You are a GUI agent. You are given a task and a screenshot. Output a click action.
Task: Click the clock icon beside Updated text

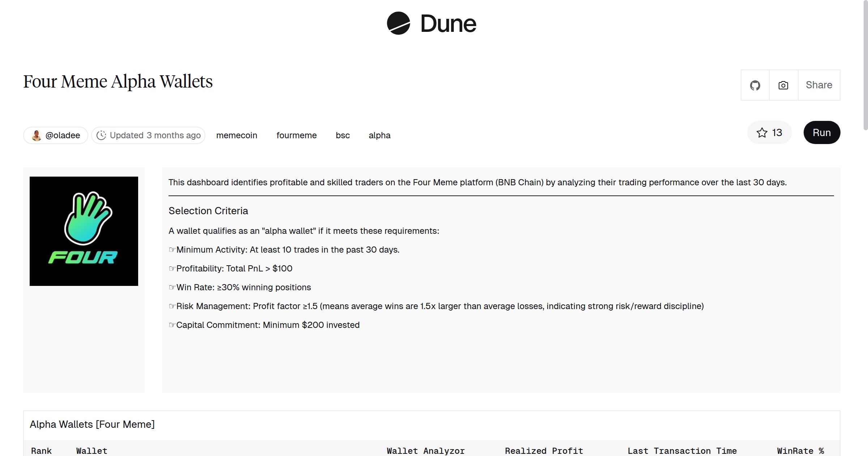coord(101,135)
